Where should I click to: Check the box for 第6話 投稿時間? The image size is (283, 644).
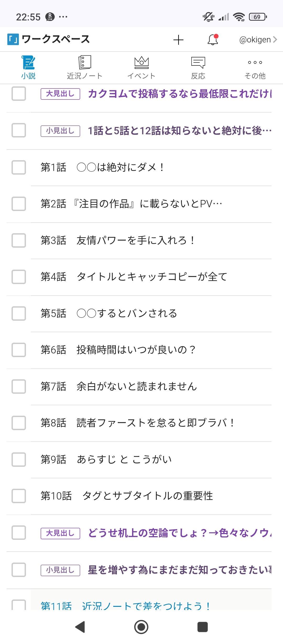point(19,350)
